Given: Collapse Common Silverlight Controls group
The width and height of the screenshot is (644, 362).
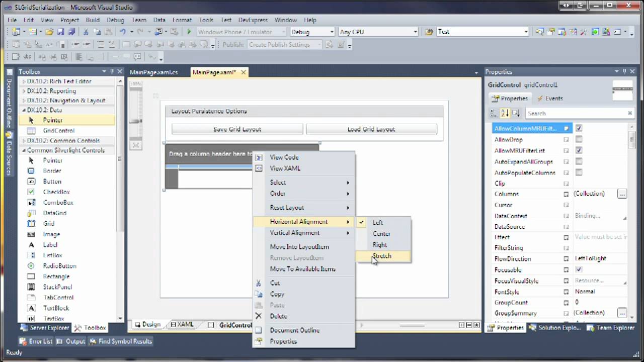Looking at the screenshot, I should (24, 150).
